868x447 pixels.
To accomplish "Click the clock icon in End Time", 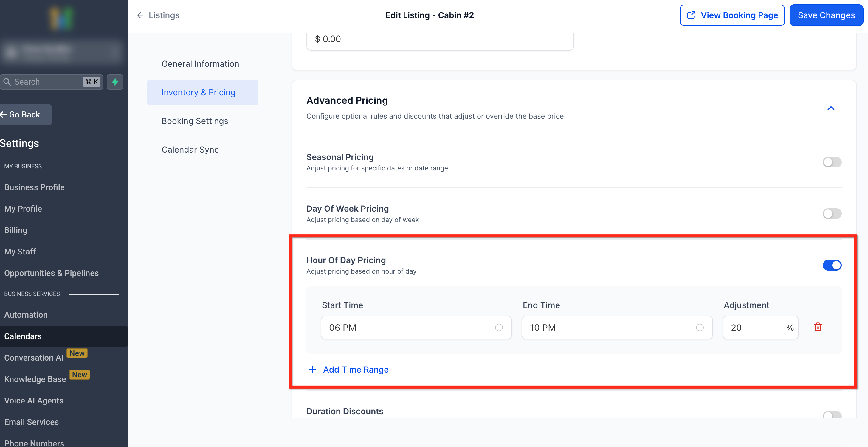I will 700,328.
